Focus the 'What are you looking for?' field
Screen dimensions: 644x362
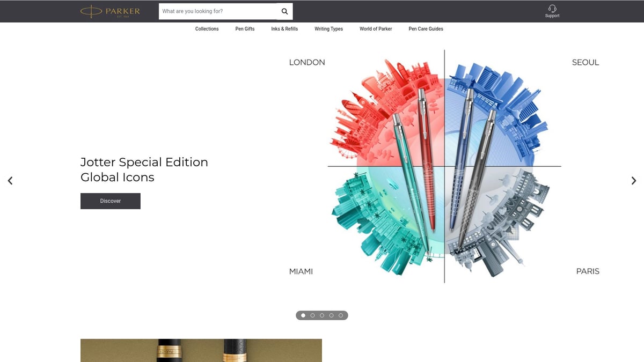(x=217, y=11)
